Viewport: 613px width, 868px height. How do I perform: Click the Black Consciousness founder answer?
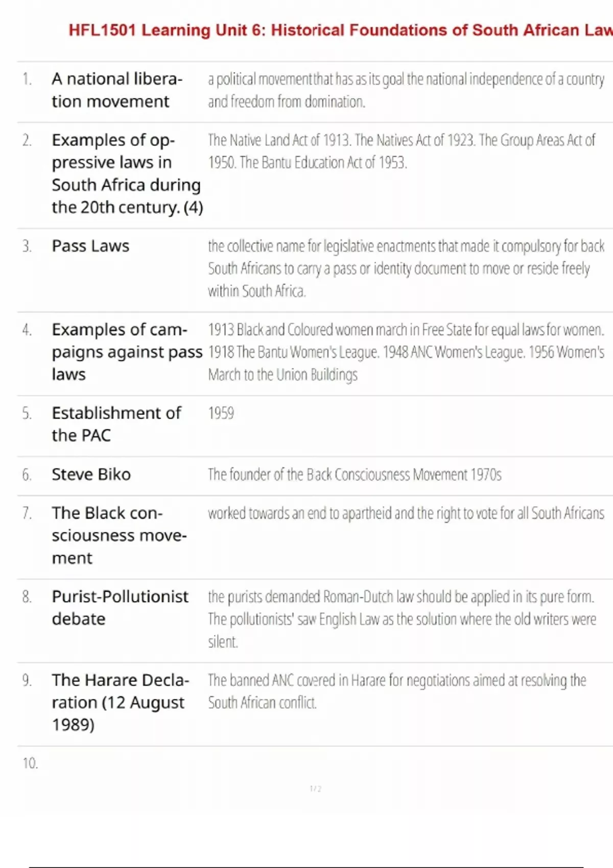tap(355, 475)
